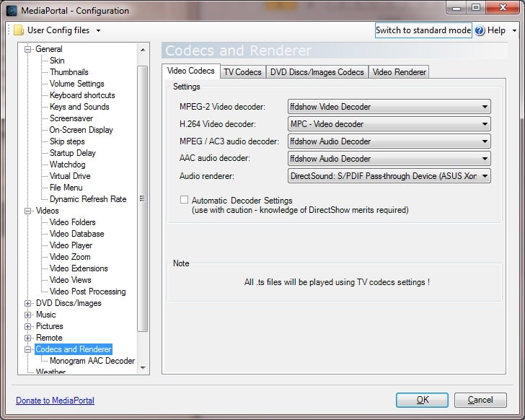
Task: Open the toolbar overflow arrow beside Help
Action: 514,31
